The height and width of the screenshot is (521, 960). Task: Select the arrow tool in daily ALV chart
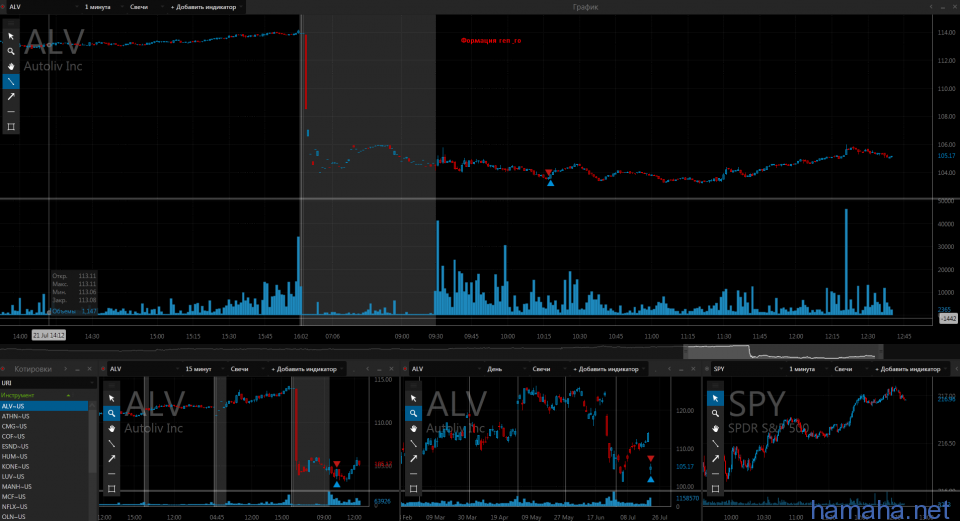(414, 458)
